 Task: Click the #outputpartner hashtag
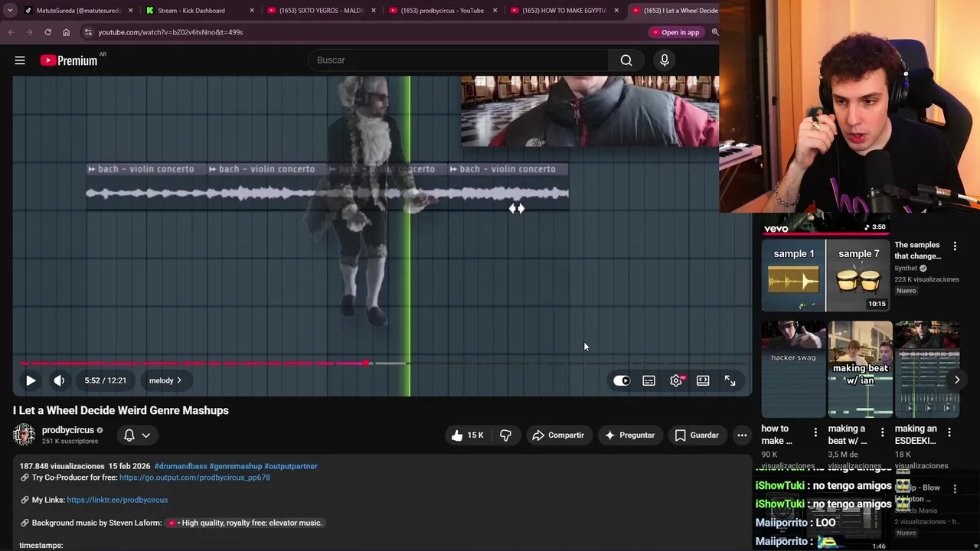[291, 466]
